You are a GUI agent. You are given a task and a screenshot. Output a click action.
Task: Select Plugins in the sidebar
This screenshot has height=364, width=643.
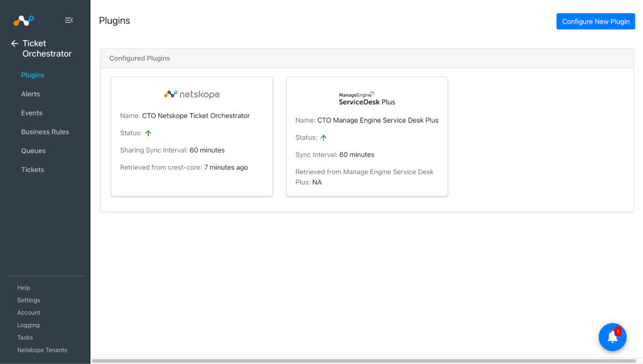[33, 75]
